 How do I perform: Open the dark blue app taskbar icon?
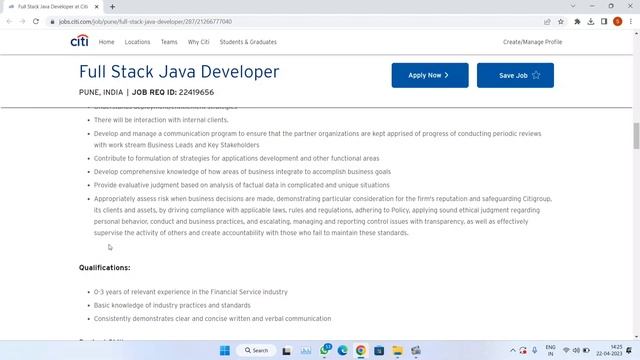pos(379,351)
